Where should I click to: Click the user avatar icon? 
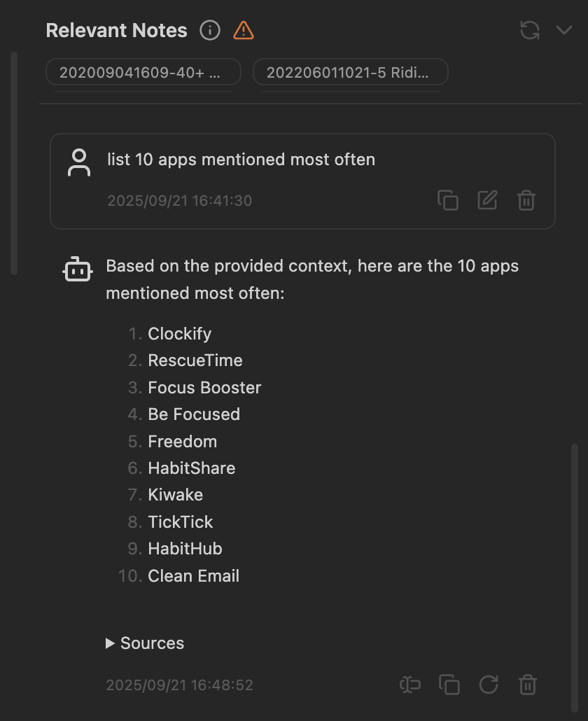(79, 162)
